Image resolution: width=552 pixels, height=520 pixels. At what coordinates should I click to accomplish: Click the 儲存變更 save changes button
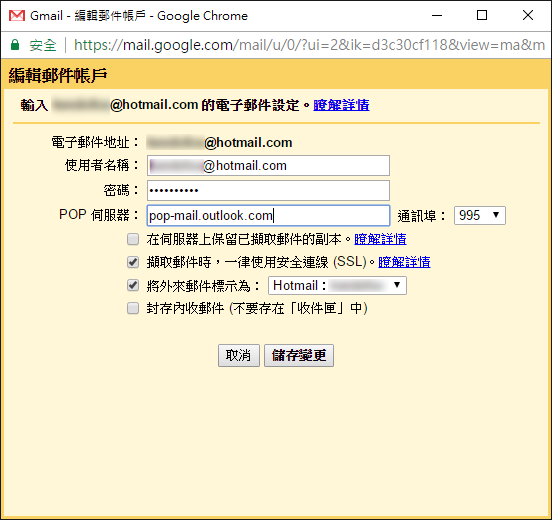tap(299, 355)
